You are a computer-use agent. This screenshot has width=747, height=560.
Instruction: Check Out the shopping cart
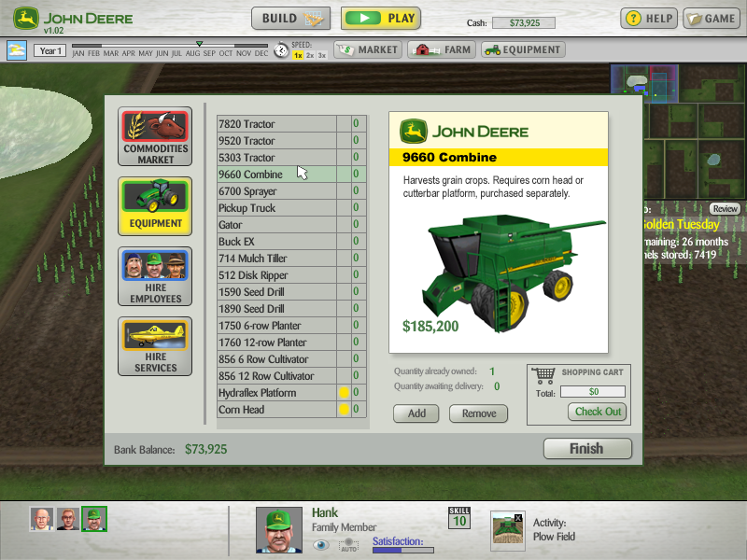tap(598, 412)
